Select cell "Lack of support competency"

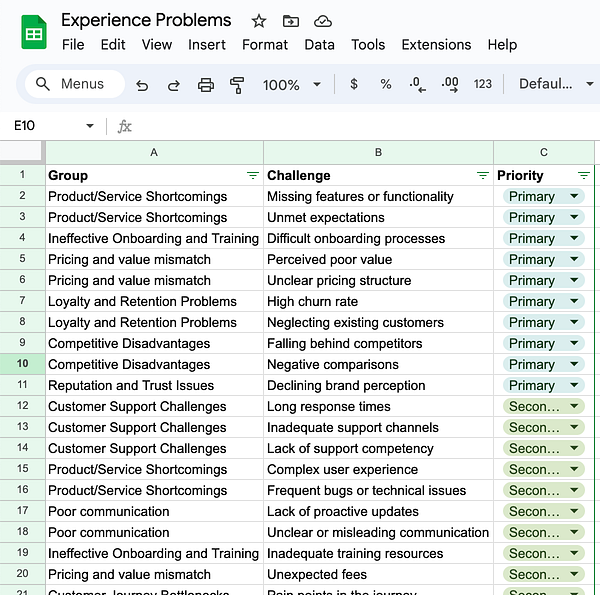(378, 448)
